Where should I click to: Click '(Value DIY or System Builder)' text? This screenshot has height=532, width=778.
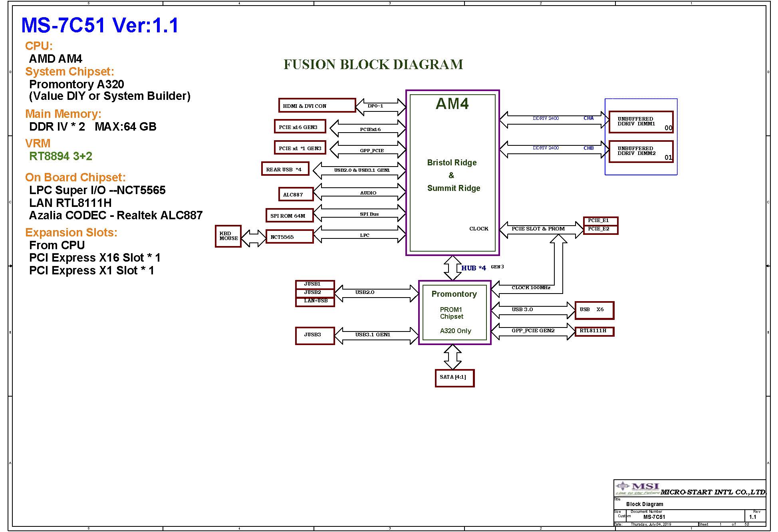[110, 96]
